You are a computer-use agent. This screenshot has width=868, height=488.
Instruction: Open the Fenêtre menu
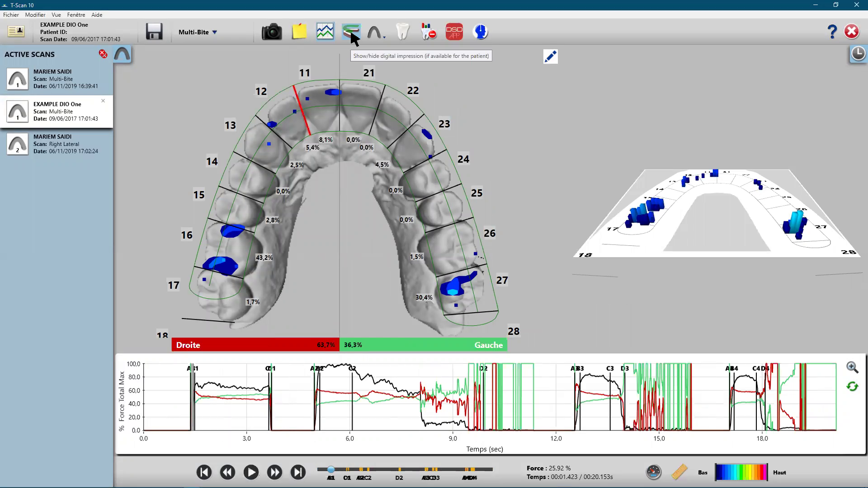(x=76, y=14)
